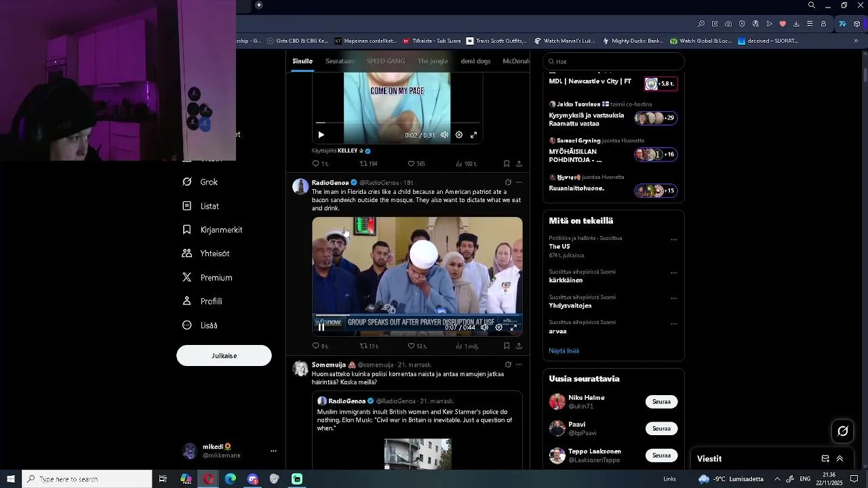Open Grok from the sidebar
The width and height of the screenshot is (868, 488).
click(x=200, y=182)
